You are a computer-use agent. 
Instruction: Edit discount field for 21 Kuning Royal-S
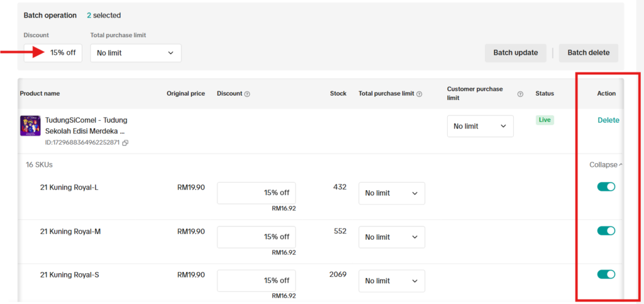pos(257,281)
